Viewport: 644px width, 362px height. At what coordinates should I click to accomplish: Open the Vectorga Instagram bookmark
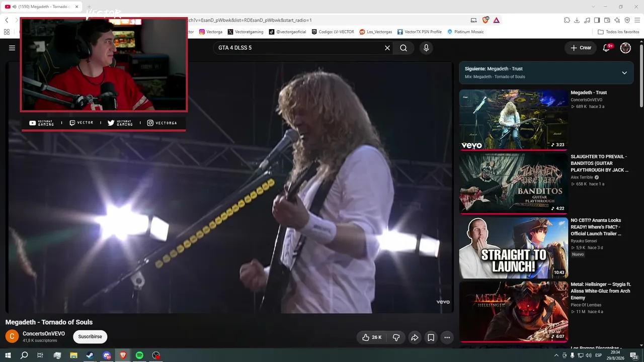pos(211,32)
